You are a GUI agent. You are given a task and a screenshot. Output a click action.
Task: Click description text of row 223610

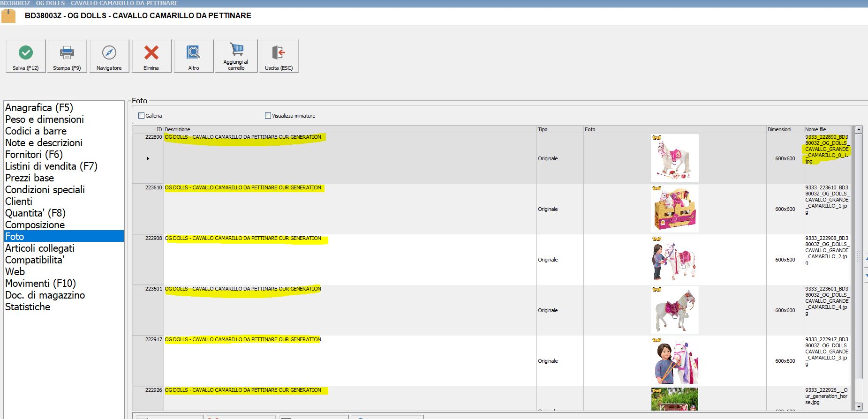point(243,188)
